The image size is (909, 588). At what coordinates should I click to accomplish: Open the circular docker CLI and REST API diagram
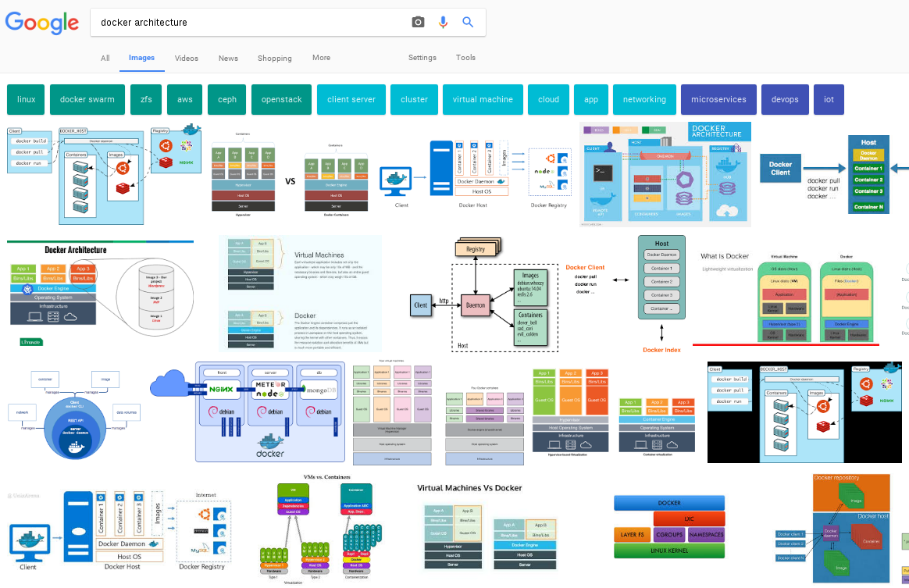point(74,414)
